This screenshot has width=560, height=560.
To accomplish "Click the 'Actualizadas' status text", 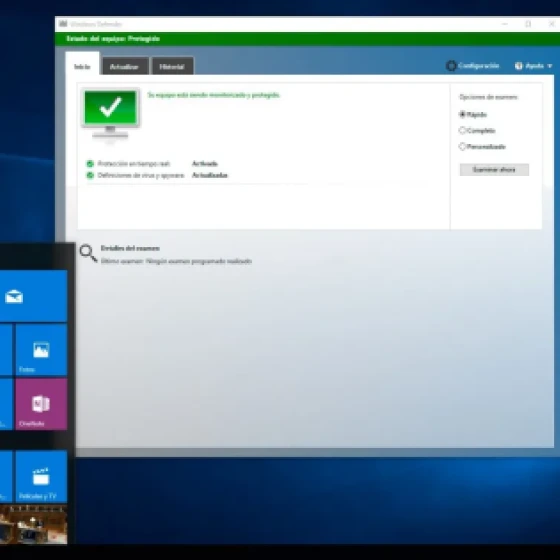I will 210,175.
